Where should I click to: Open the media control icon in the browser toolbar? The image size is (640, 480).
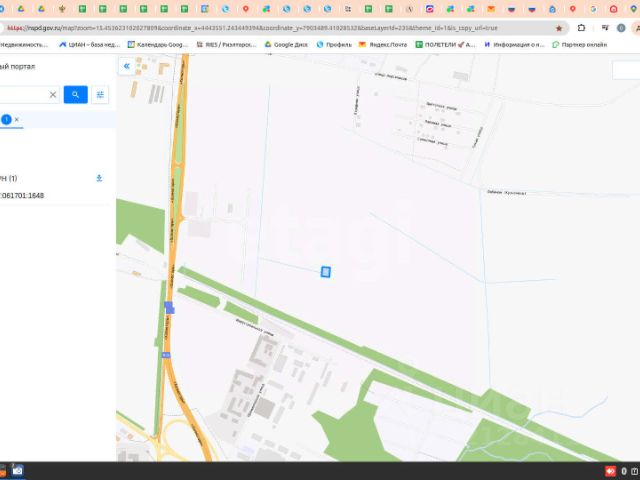tap(605, 28)
